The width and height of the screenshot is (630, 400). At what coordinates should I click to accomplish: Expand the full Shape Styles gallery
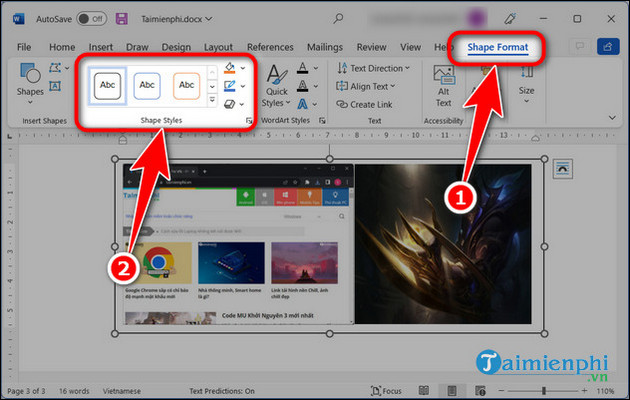pos(212,100)
